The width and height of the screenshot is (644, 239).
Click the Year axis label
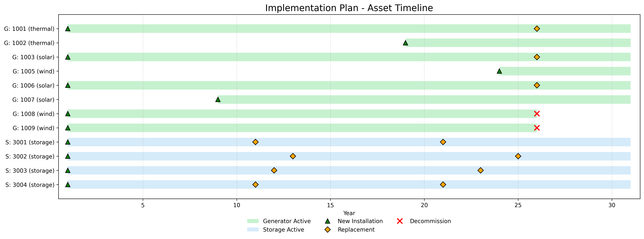pyautogui.click(x=349, y=213)
